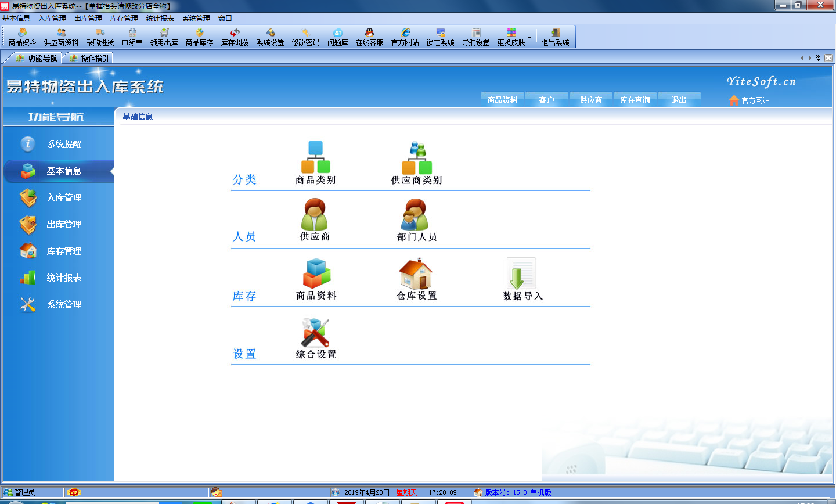Open 供应商资料 in the toolbar

click(x=62, y=37)
